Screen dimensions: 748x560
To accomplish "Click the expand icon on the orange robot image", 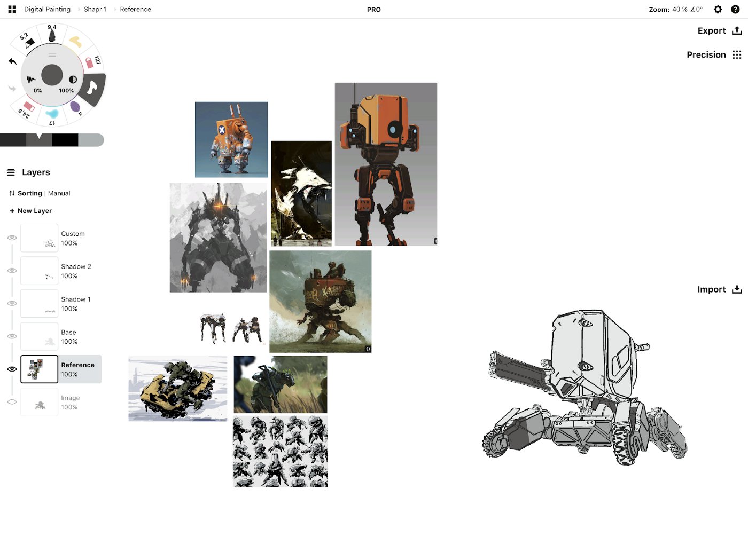I will point(435,241).
